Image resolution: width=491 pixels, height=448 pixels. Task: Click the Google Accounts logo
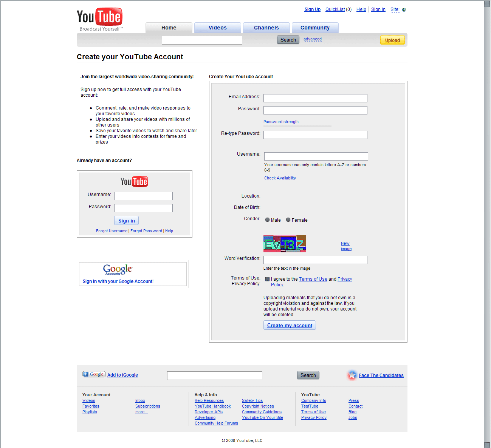(x=118, y=269)
